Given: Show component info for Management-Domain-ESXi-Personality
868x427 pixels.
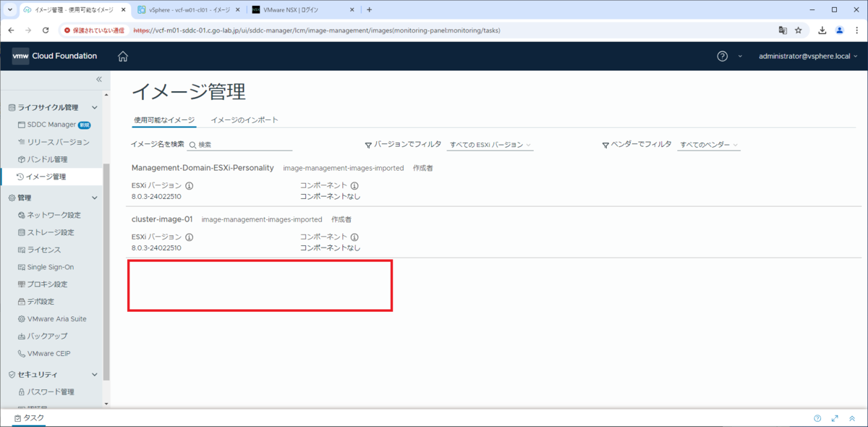Looking at the screenshot, I should (354, 186).
